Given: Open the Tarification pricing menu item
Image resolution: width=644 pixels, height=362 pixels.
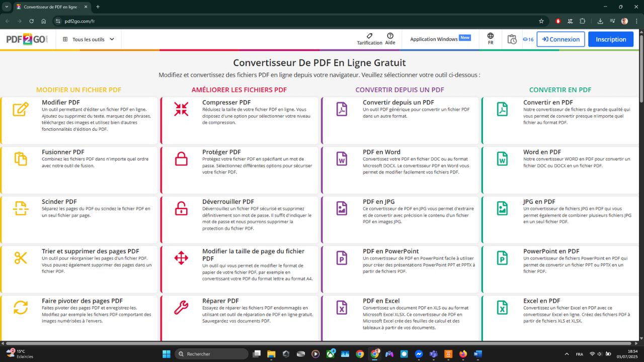Looking at the screenshot, I should pos(369,39).
